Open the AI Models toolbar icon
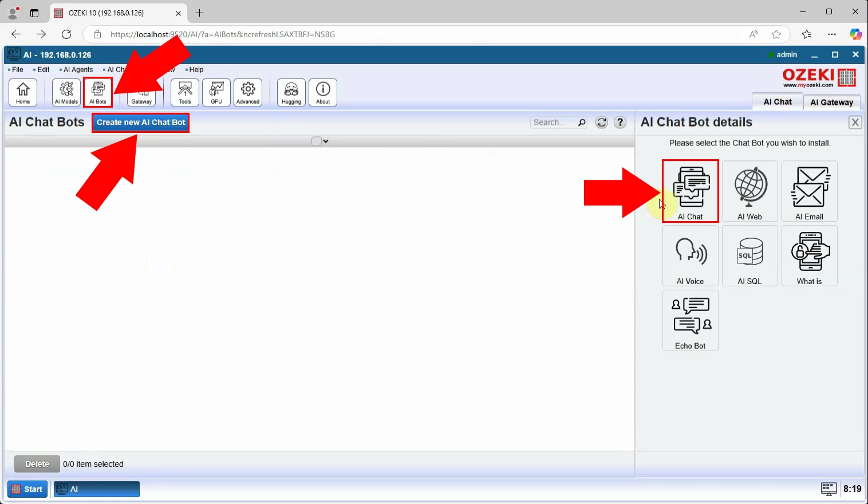This screenshot has width=868, height=504. (x=66, y=92)
